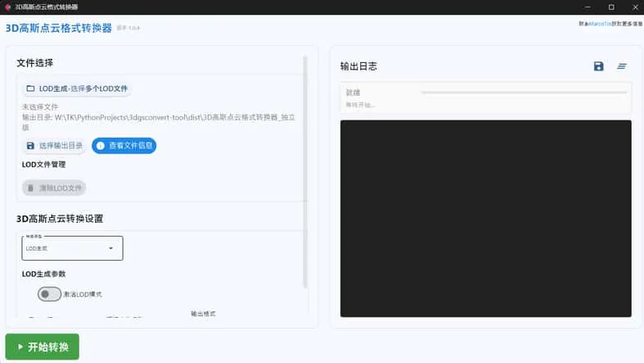Click the progress bar next to 就绪
The width and height of the screenshot is (644, 363).
click(x=524, y=93)
